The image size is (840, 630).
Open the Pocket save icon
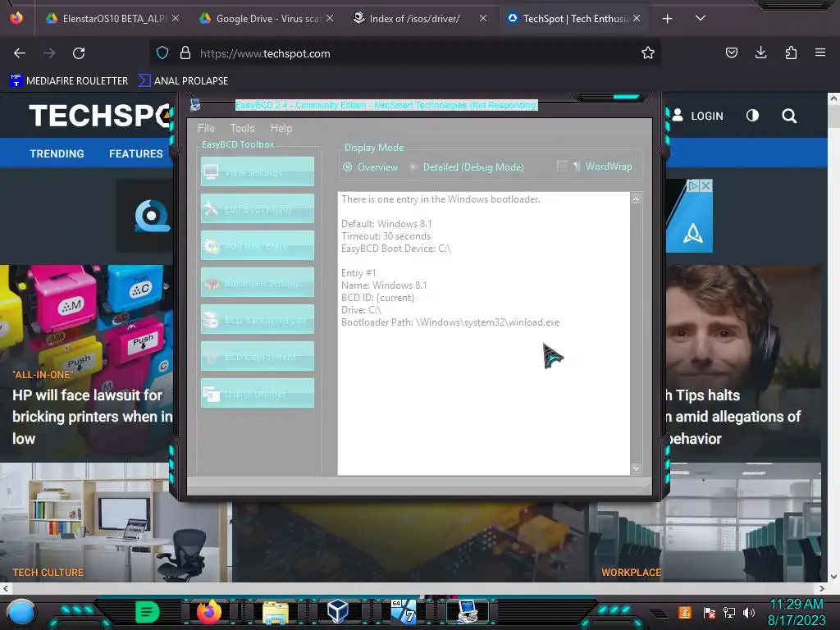pyautogui.click(x=732, y=52)
